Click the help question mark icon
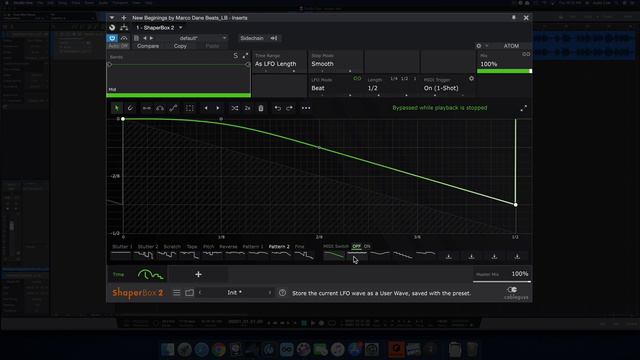The width and height of the screenshot is (640, 360). click(x=282, y=293)
